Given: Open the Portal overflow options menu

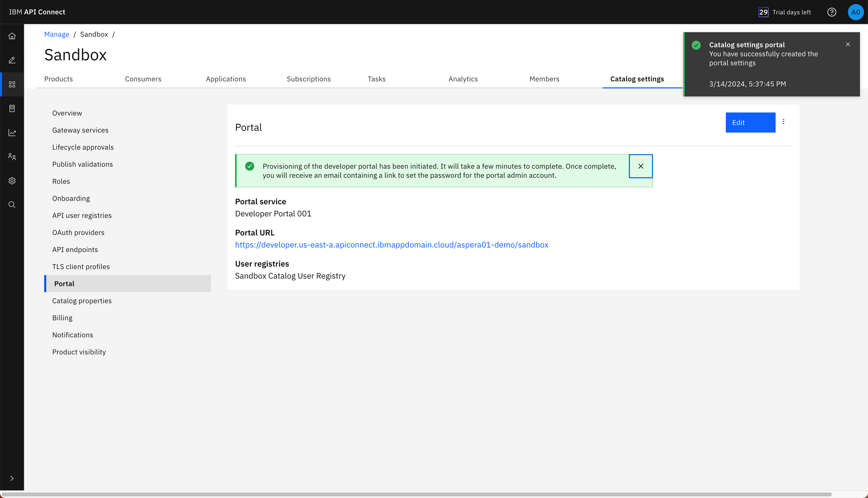Looking at the screenshot, I should click(784, 122).
